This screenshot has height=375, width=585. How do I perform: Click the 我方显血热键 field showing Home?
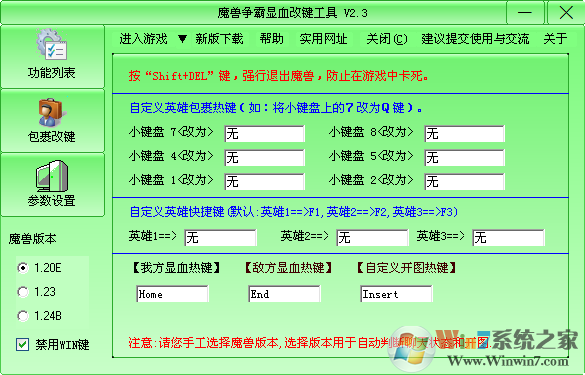point(172,294)
